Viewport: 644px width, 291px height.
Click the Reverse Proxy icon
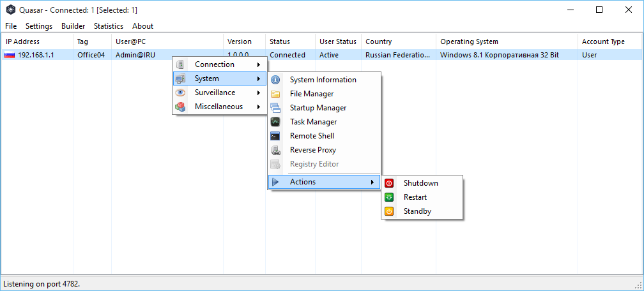pyautogui.click(x=275, y=150)
